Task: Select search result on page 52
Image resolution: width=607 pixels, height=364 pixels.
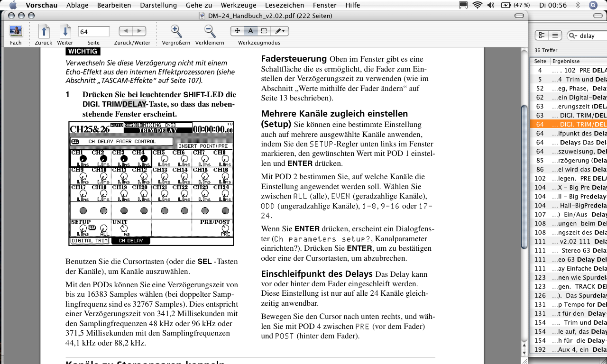Action: [569, 88]
